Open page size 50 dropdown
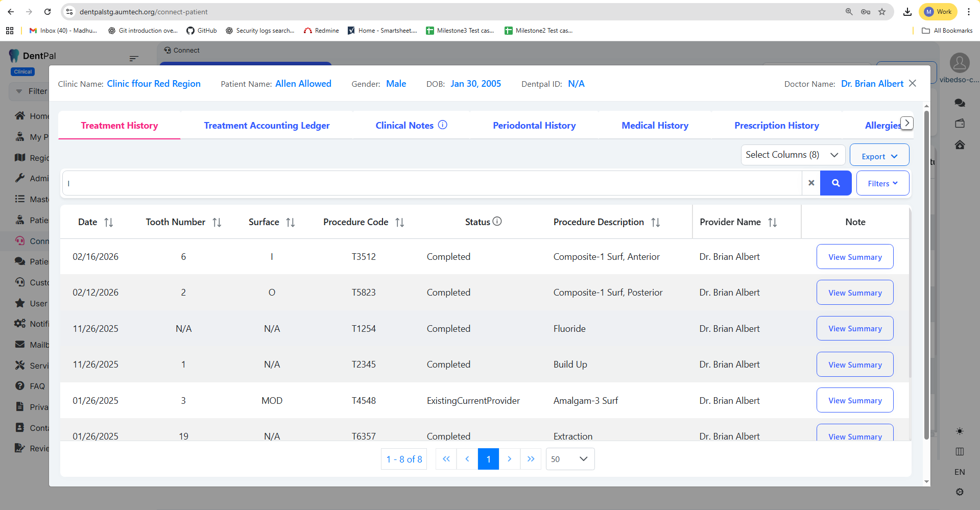 570,459
